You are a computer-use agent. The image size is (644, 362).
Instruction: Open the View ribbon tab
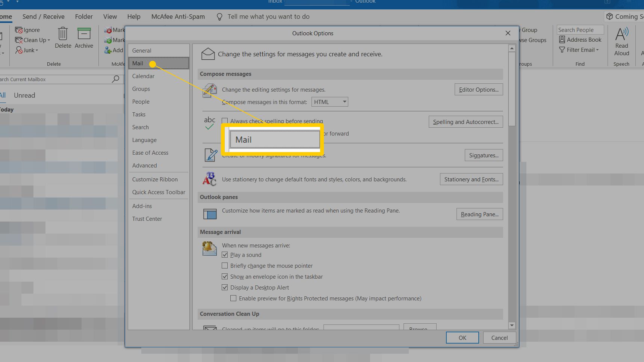(110, 17)
